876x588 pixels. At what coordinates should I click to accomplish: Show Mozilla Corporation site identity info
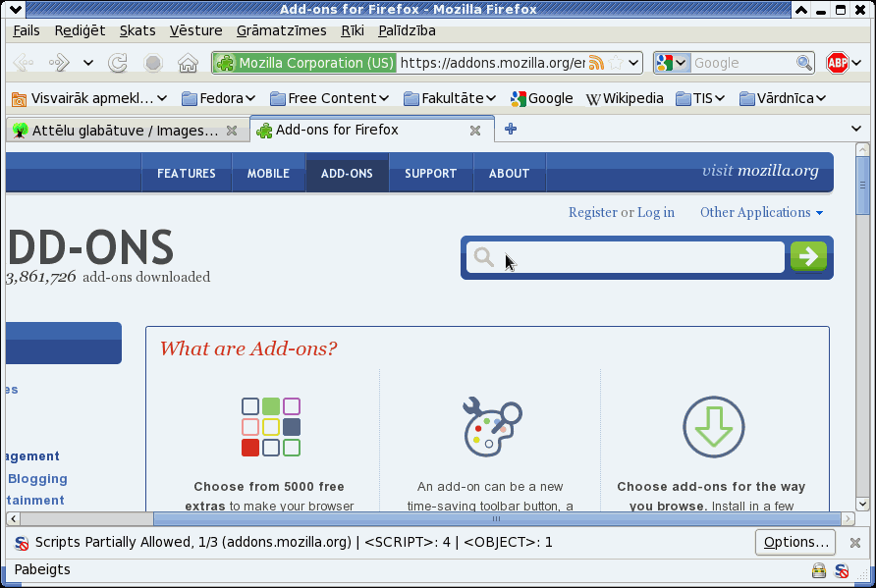pos(305,63)
